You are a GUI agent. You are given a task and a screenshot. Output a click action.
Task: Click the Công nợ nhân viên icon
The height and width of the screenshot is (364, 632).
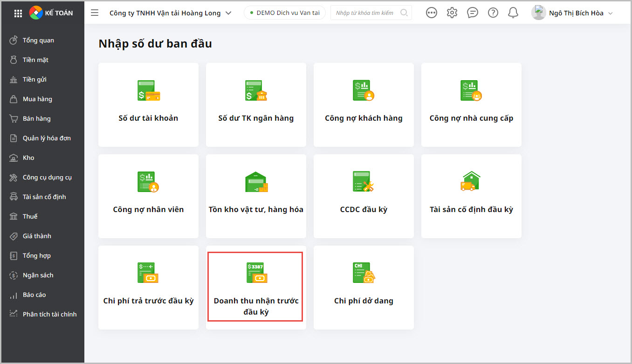coord(149,182)
